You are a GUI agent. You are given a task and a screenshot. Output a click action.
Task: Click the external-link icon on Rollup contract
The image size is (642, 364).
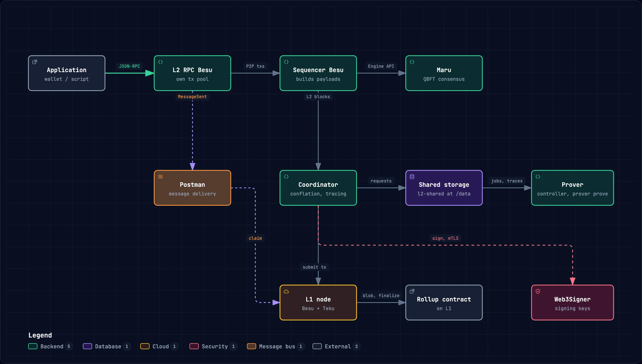click(x=412, y=291)
